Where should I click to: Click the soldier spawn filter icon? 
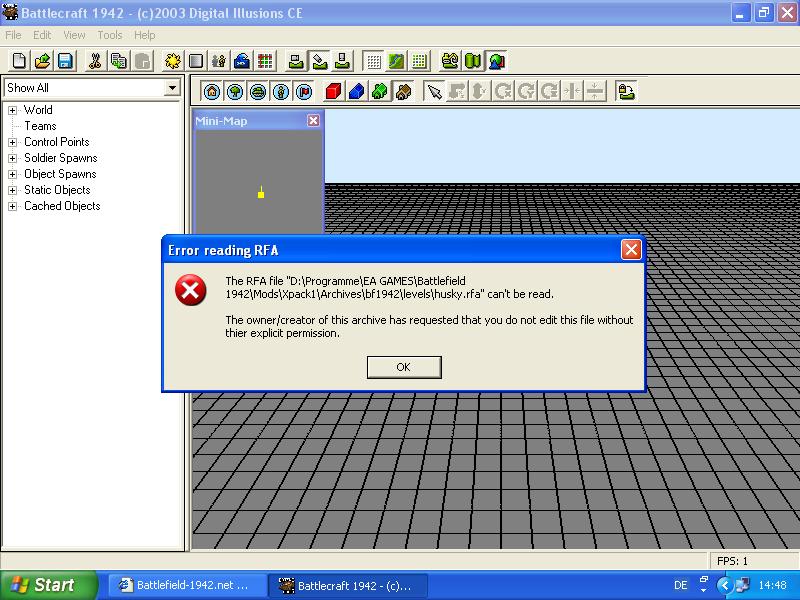click(281, 92)
